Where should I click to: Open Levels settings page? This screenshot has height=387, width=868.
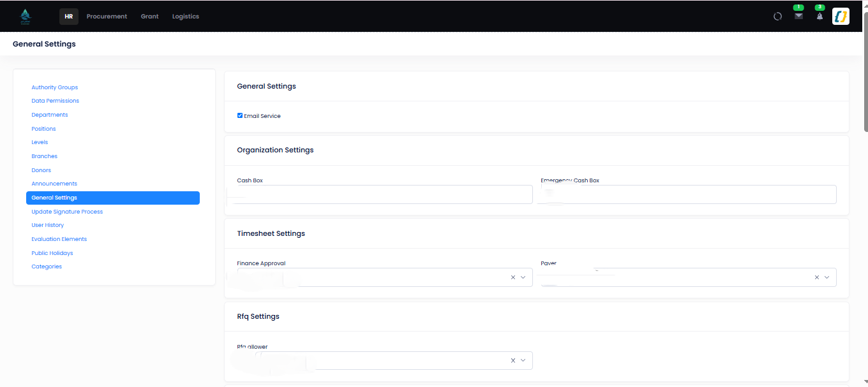[40, 142]
